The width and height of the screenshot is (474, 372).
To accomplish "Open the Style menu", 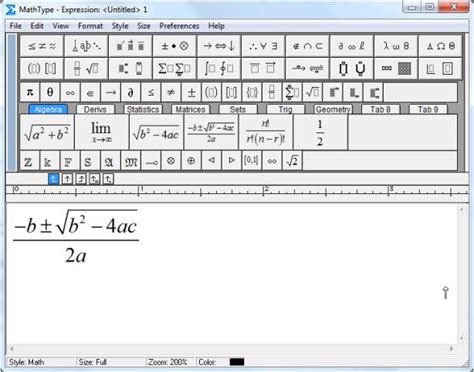I will 120,26.
